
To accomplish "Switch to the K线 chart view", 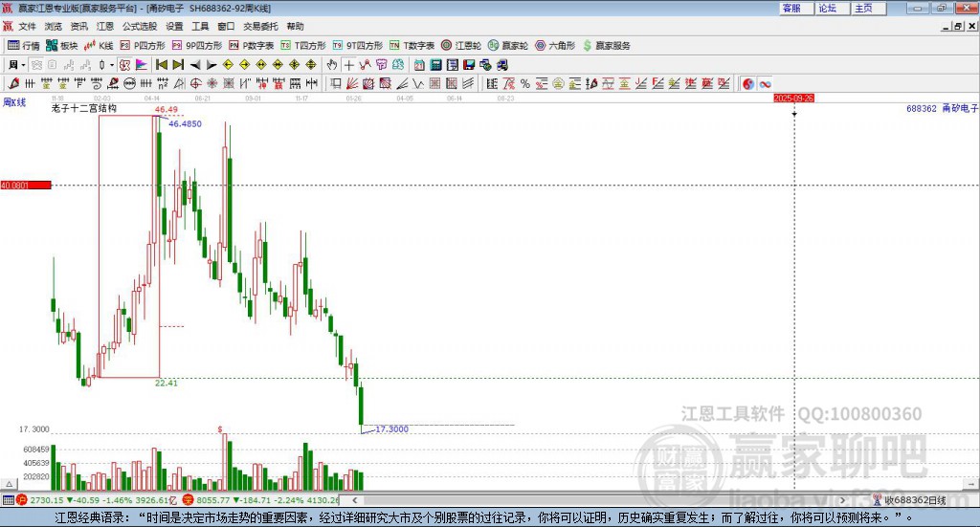I will (99, 46).
